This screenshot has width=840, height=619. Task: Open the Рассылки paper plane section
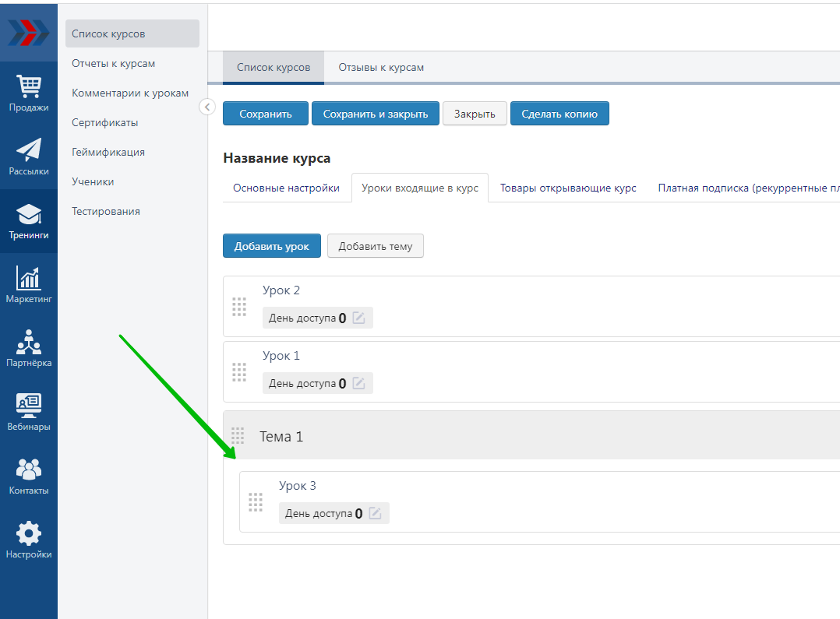[x=29, y=157]
